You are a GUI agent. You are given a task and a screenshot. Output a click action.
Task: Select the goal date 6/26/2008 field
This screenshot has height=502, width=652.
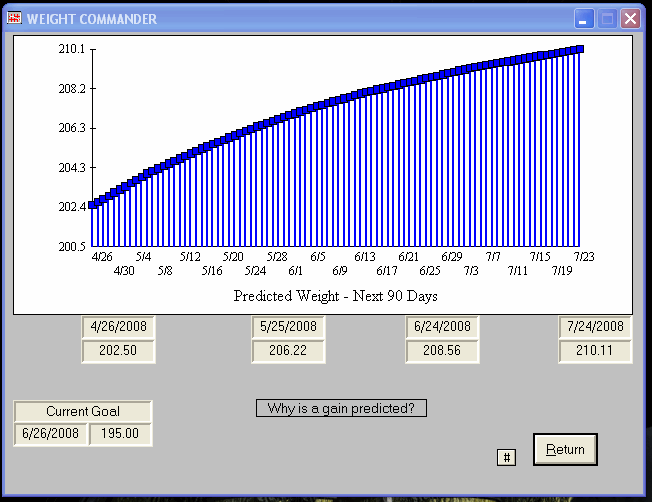[x=50, y=435]
